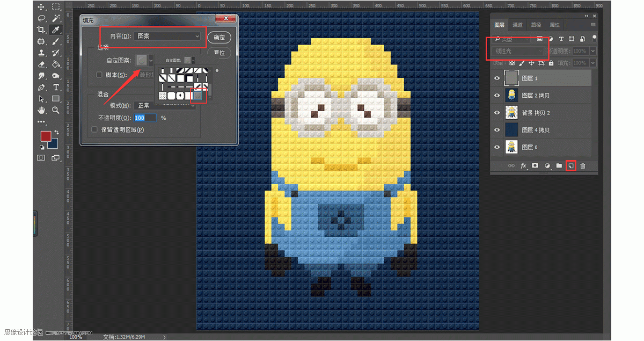This screenshot has width=644, height=341.
Task: Hide 图层 0 layer visibility
Action: tap(497, 147)
